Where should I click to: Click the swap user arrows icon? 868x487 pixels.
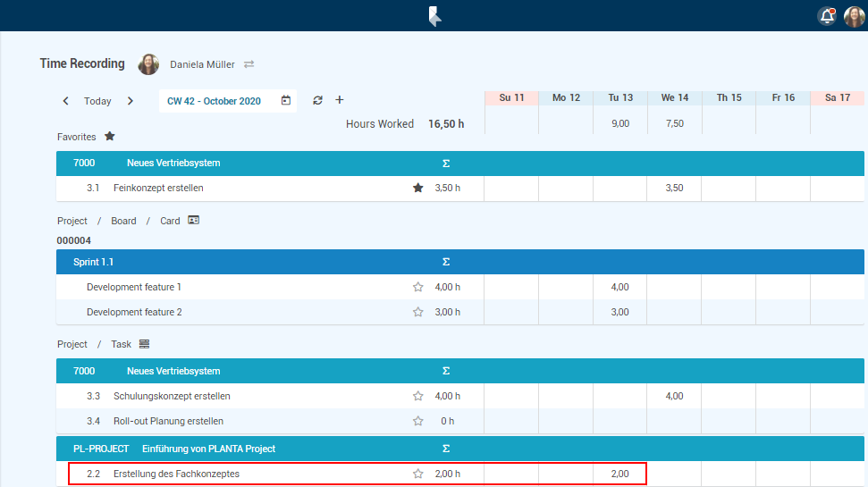click(249, 64)
